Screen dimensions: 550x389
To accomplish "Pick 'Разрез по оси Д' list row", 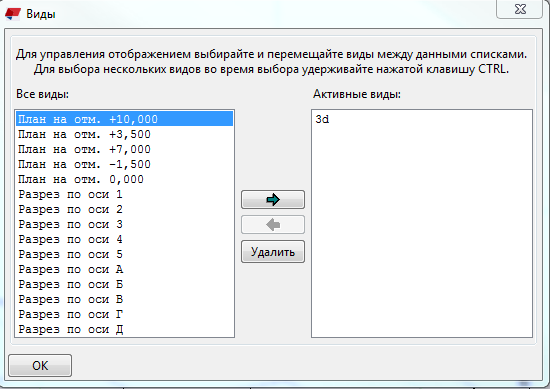I will coord(125,329).
